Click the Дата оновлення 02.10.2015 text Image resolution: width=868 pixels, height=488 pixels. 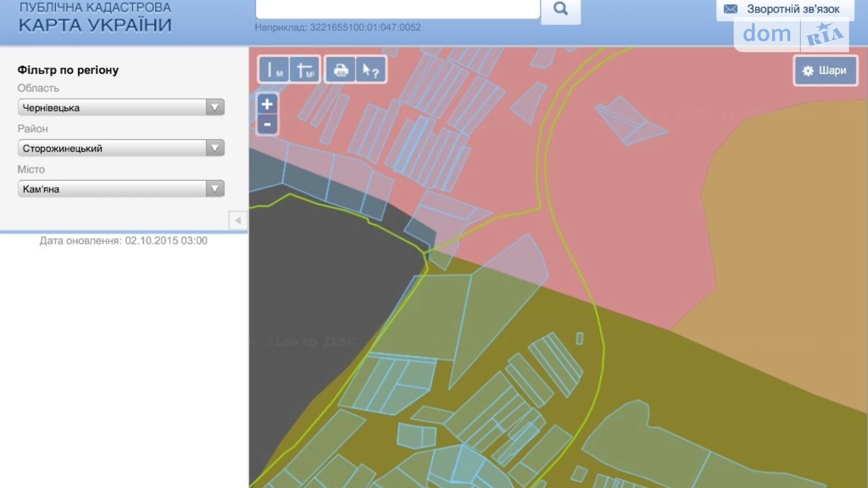(123, 241)
